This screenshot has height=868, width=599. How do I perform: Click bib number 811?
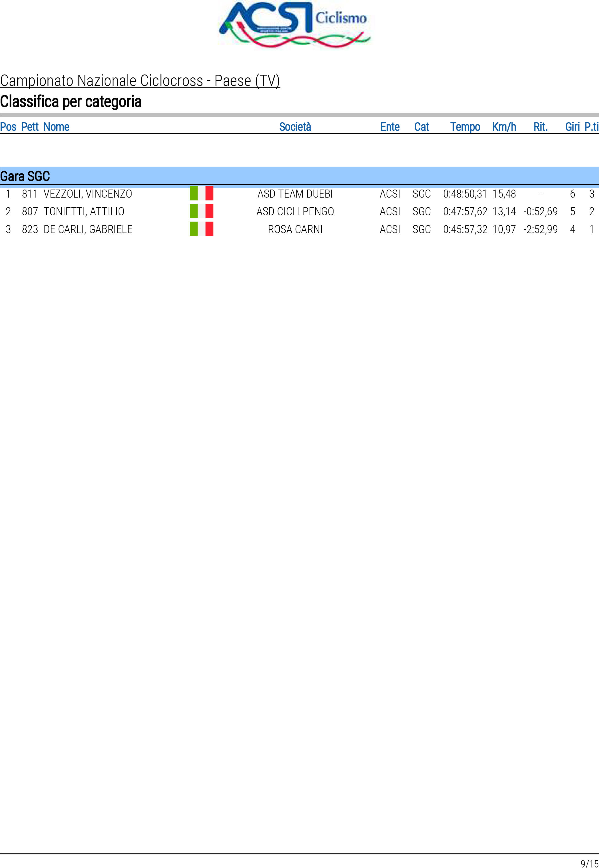30,194
